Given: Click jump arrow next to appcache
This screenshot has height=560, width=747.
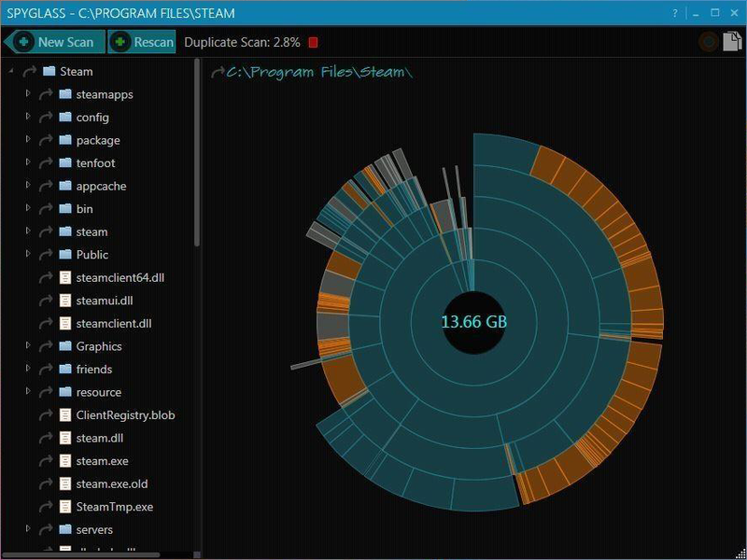Looking at the screenshot, I should click(x=46, y=186).
